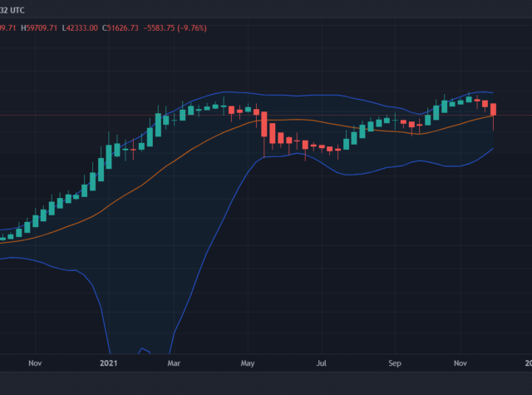Click the Mar label on the time axis

coord(174,363)
